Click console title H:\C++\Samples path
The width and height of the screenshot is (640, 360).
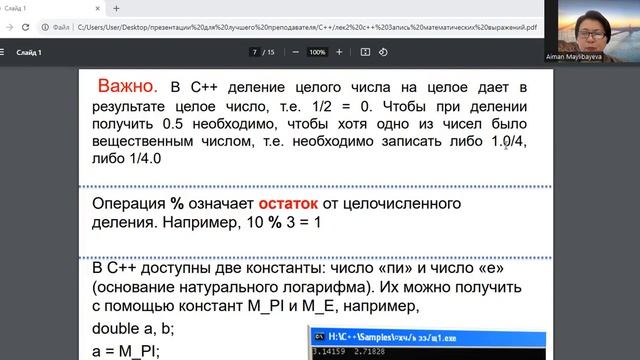pyautogui.click(x=392, y=338)
